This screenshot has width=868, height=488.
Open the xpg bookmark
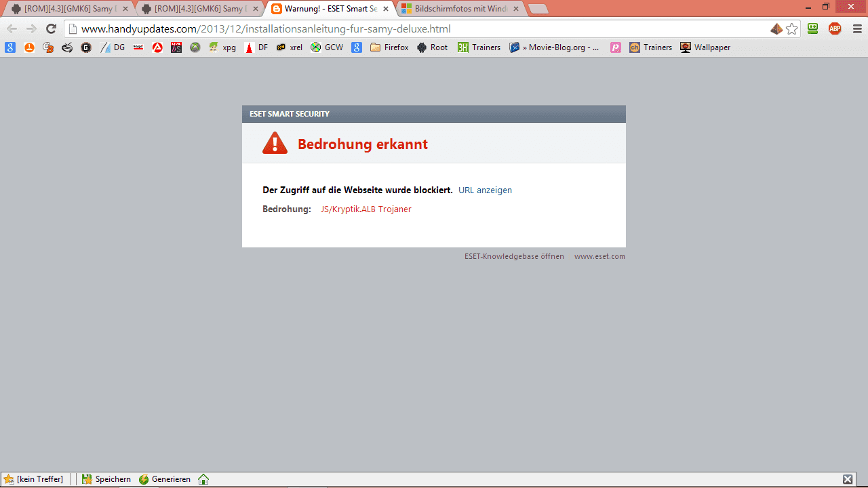[222, 47]
